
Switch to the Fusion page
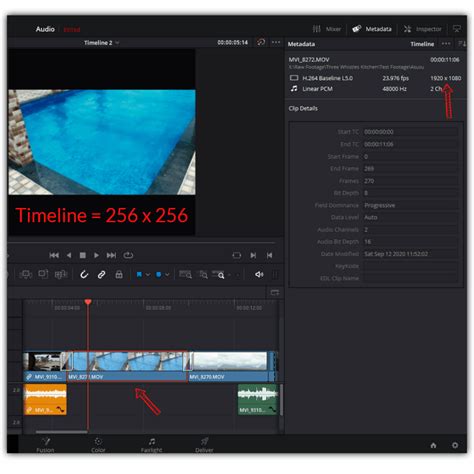(45, 445)
